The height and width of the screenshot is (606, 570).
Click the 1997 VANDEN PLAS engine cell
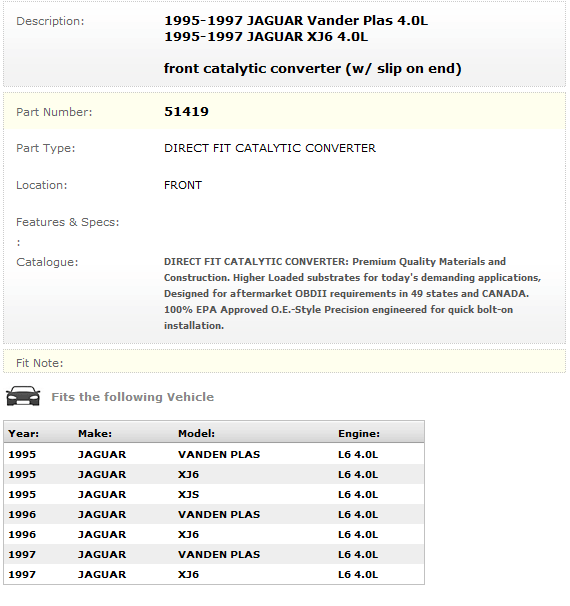(x=358, y=555)
